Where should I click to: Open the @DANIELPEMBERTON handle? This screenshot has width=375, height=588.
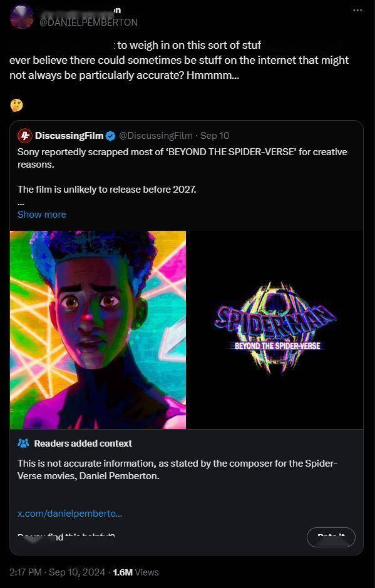pos(89,23)
